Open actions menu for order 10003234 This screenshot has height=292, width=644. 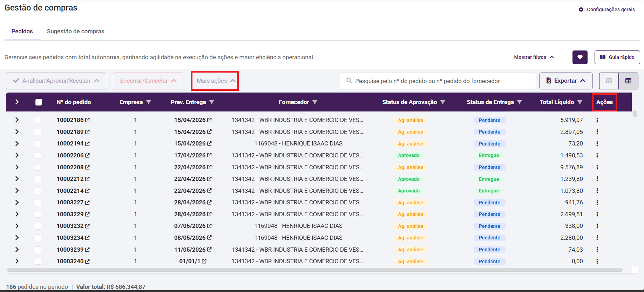pos(597,238)
